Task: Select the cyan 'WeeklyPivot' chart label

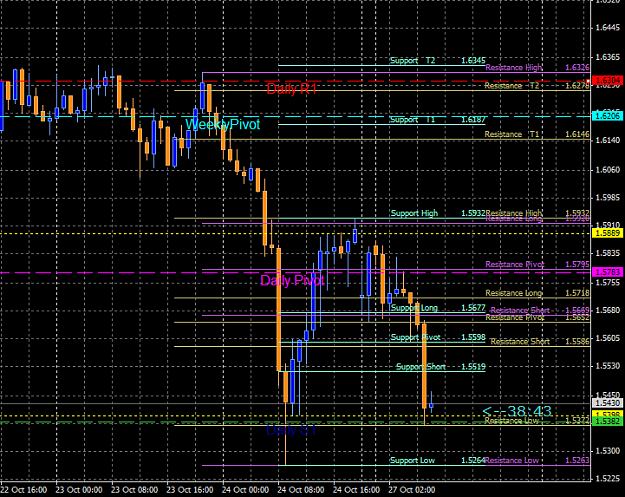Action: click(x=222, y=124)
